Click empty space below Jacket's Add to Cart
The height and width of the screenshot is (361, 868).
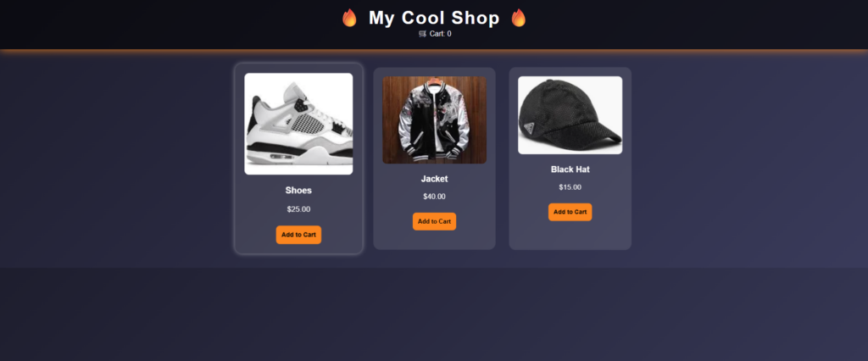point(435,240)
